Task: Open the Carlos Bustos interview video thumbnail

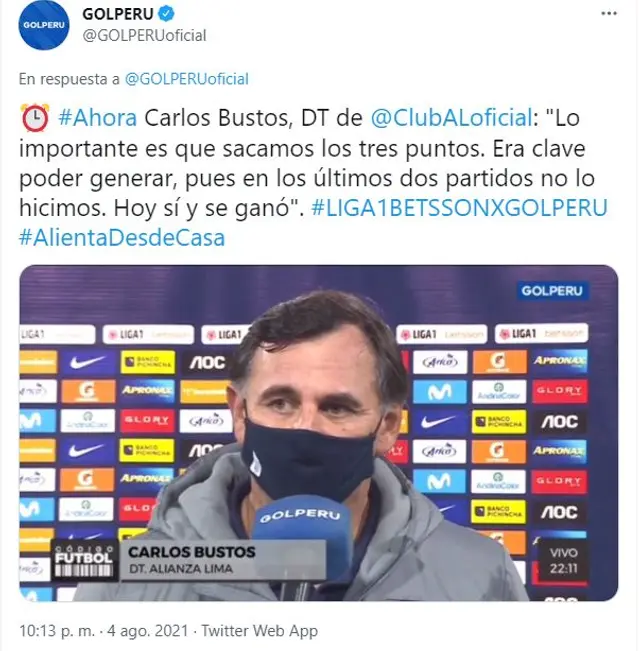Action: [319, 433]
